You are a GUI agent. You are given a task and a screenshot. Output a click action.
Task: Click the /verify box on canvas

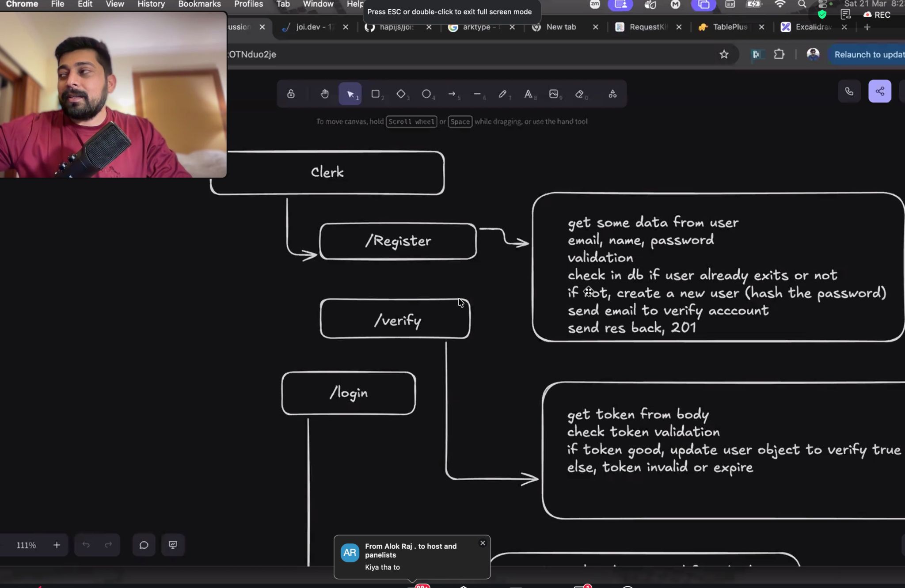click(x=395, y=319)
